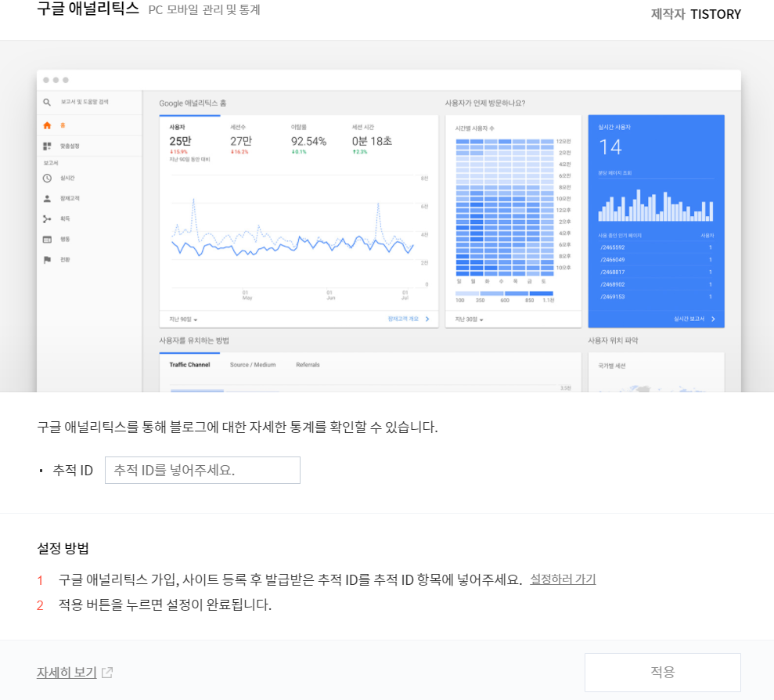Click the /2469153 page row in preview

pos(656,297)
